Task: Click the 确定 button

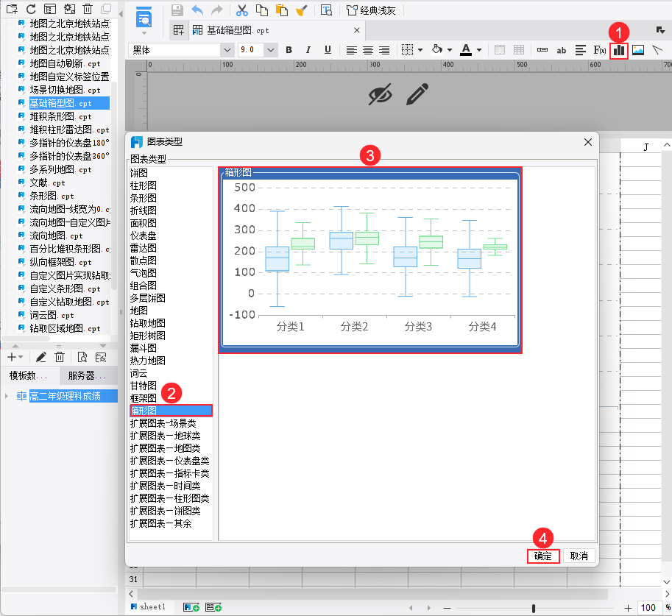Action: click(x=543, y=556)
